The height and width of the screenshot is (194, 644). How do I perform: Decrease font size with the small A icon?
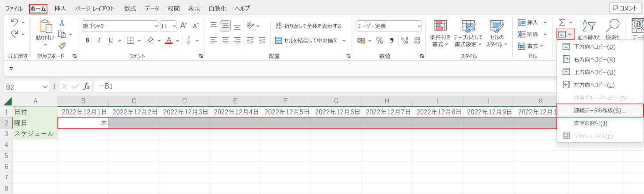[195, 26]
